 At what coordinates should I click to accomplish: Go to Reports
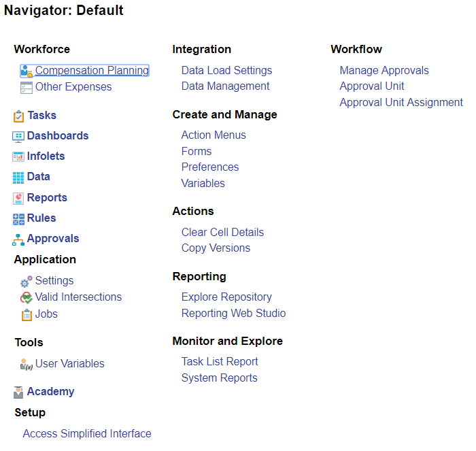(47, 198)
